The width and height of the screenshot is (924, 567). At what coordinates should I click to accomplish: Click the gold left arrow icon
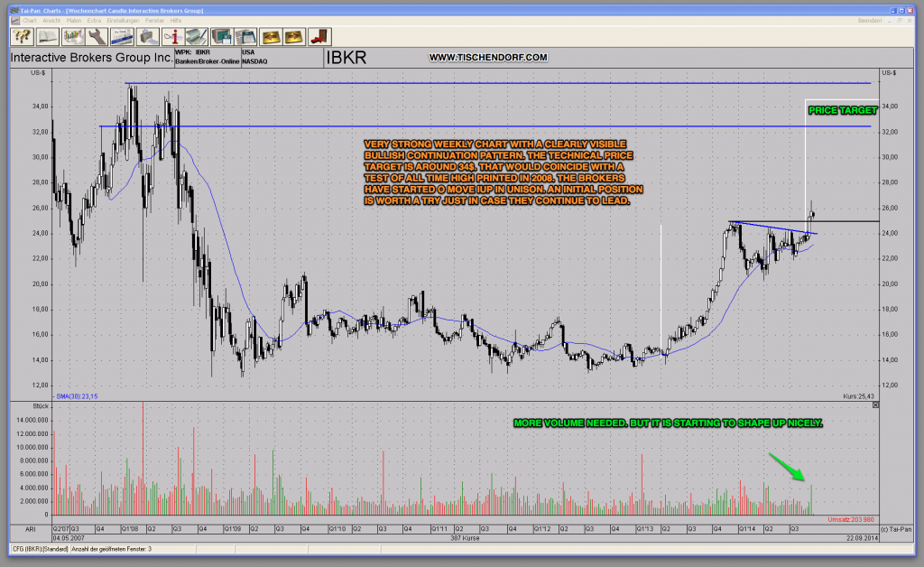point(271,36)
